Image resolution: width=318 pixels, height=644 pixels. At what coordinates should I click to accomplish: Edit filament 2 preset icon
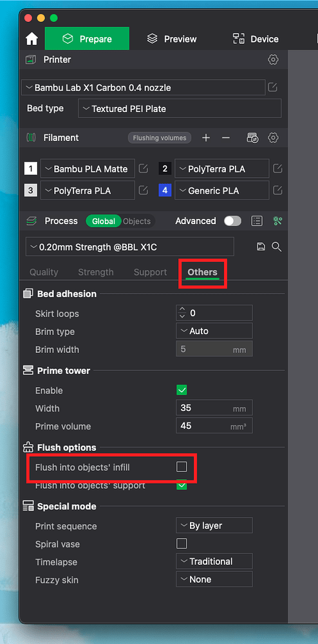click(278, 168)
